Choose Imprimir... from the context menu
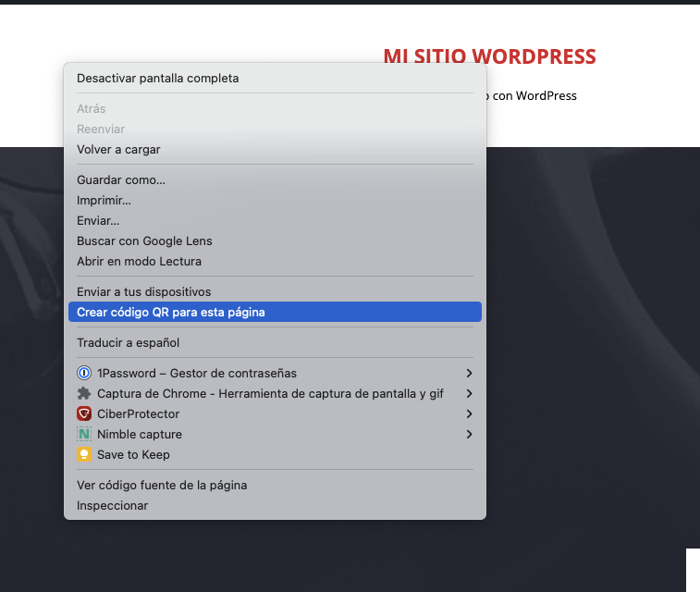Screen dimensions: 700x592 pos(275,201)
